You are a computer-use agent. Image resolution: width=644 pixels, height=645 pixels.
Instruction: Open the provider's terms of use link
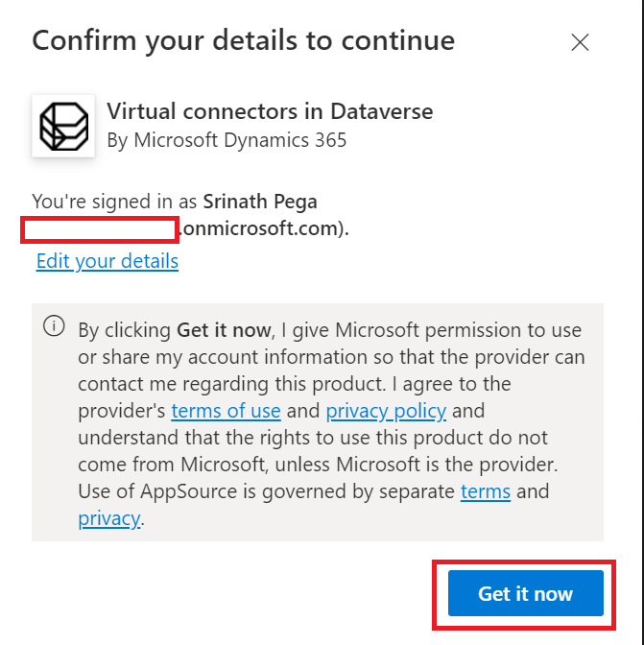226,412
